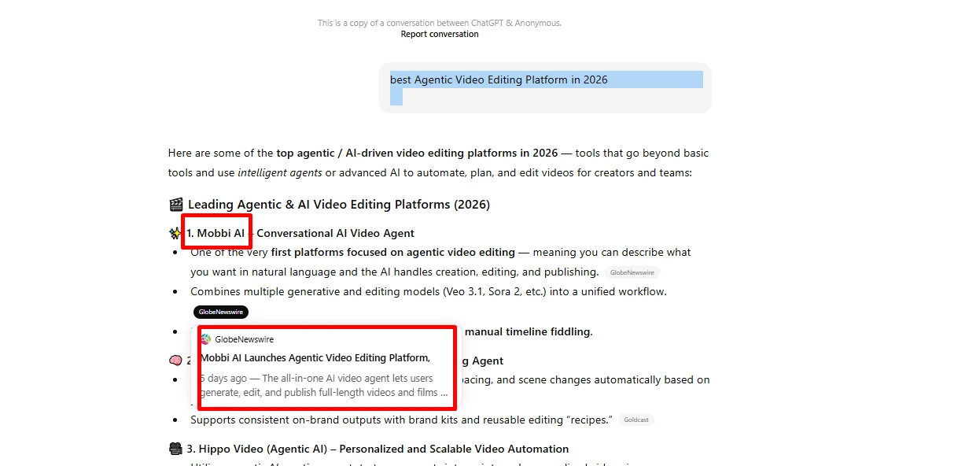Open the Goldcast citation chip

point(636,420)
